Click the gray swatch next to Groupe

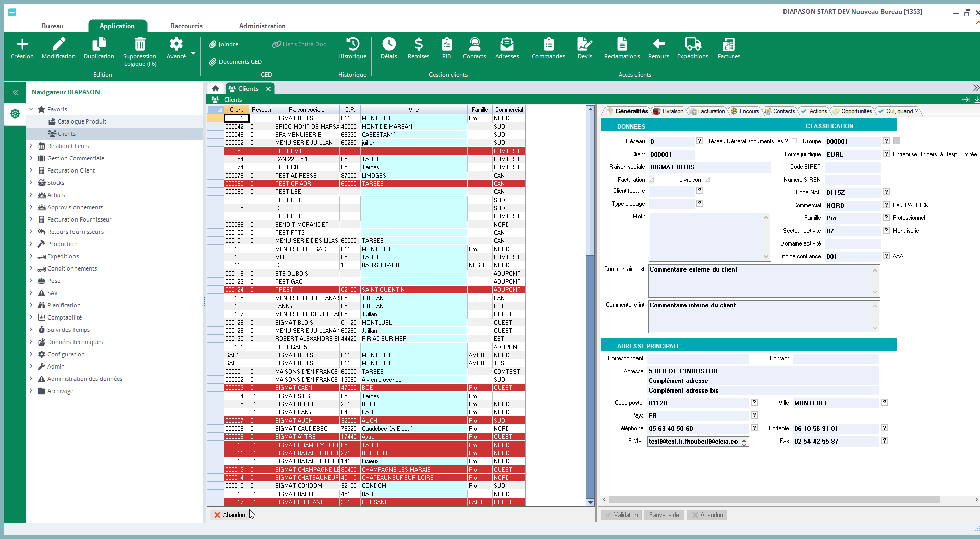coord(897,141)
